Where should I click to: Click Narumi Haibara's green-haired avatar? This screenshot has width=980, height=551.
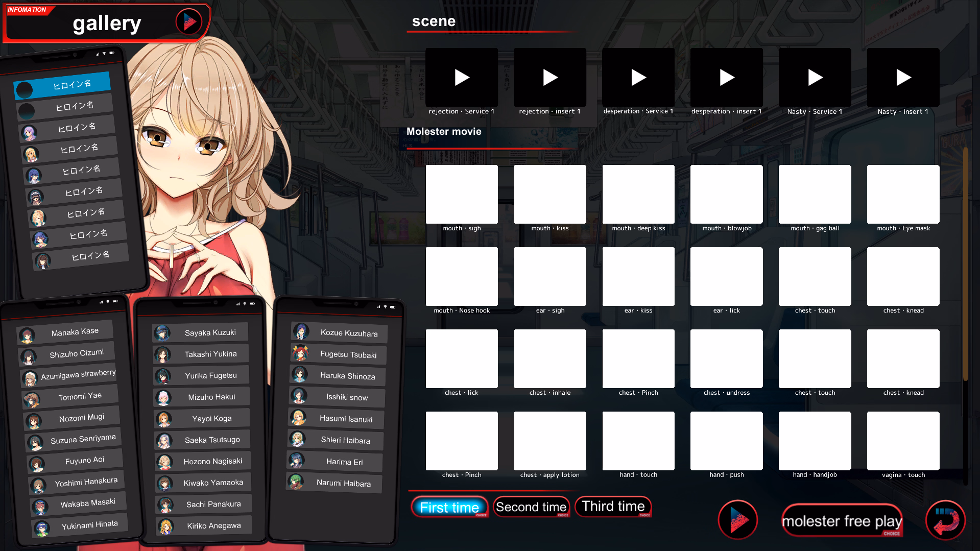pyautogui.click(x=296, y=482)
